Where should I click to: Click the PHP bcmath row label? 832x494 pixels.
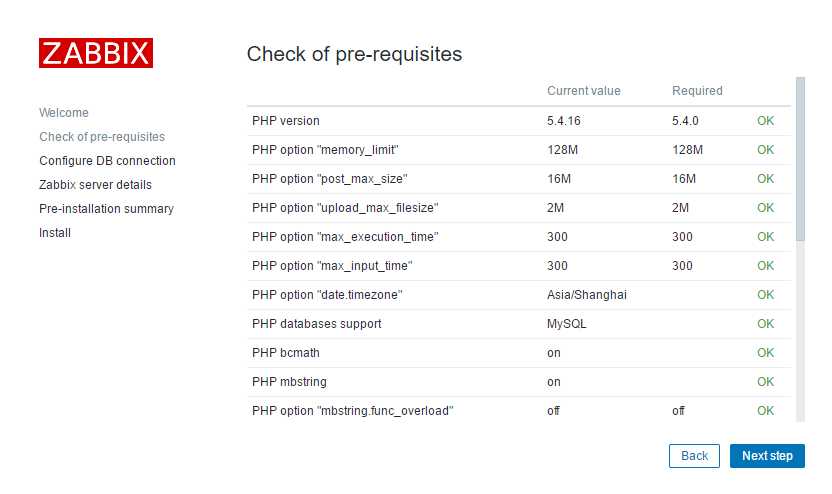coord(285,353)
